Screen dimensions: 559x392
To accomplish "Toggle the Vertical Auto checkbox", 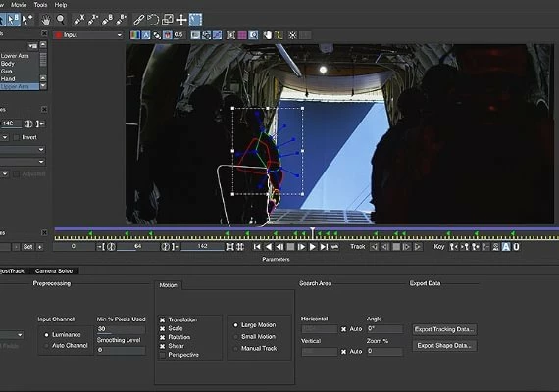I will click(x=343, y=352).
